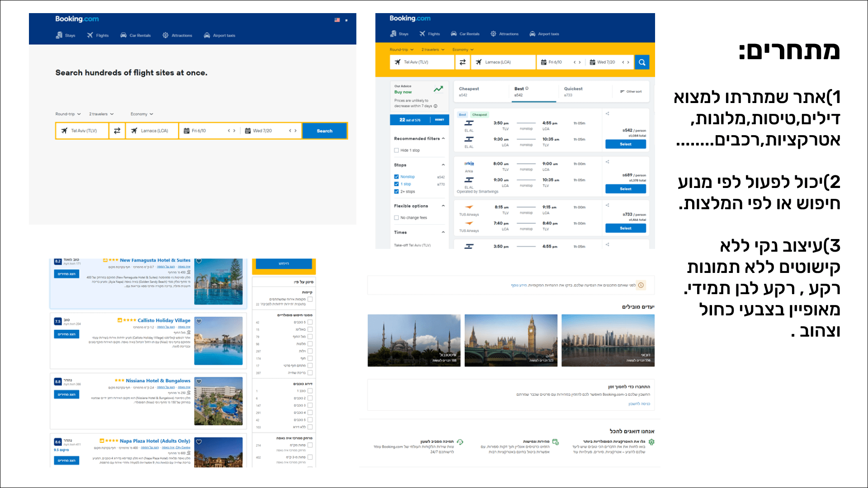Click the magnifier search icon in yellow bar
868x488 pixels.
(642, 62)
